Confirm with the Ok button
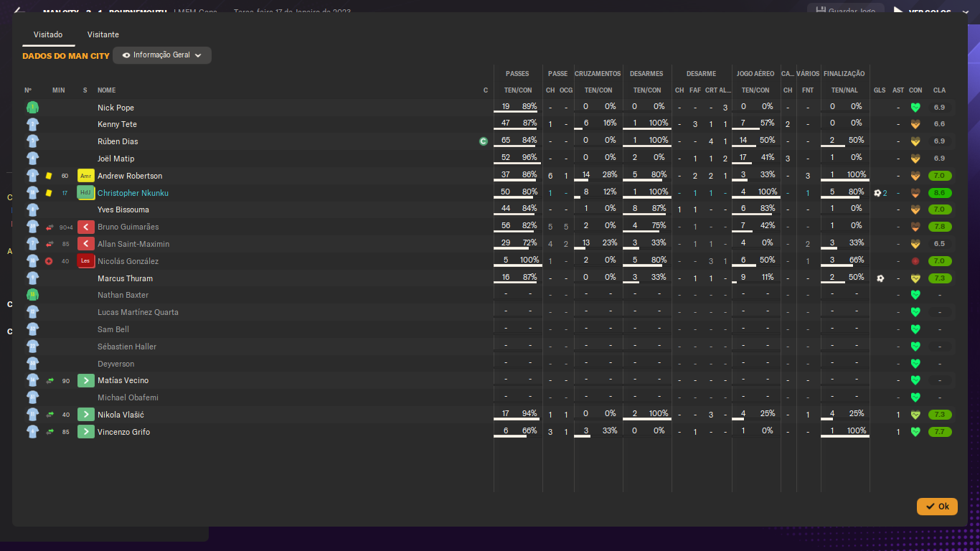 pyautogui.click(x=937, y=507)
